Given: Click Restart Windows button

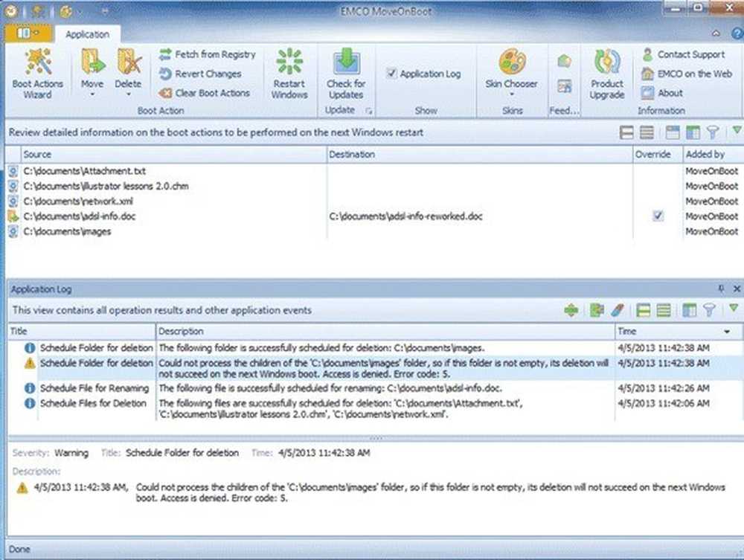Looking at the screenshot, I should [289, 73].
